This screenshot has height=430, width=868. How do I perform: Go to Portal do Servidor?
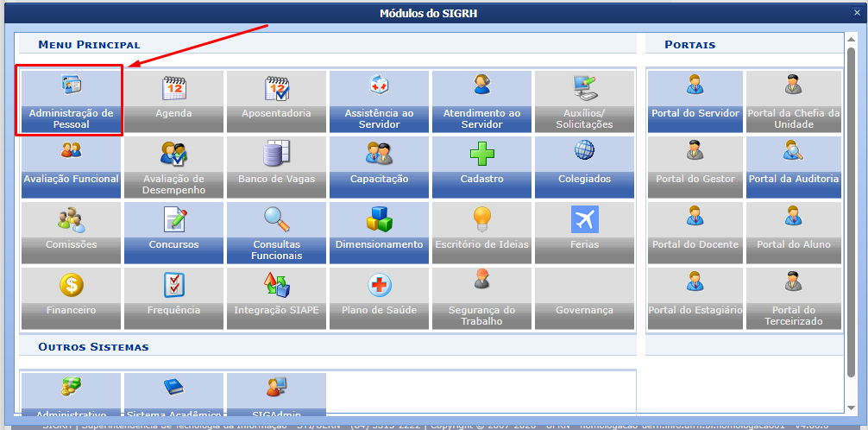[x=695, y=100]
